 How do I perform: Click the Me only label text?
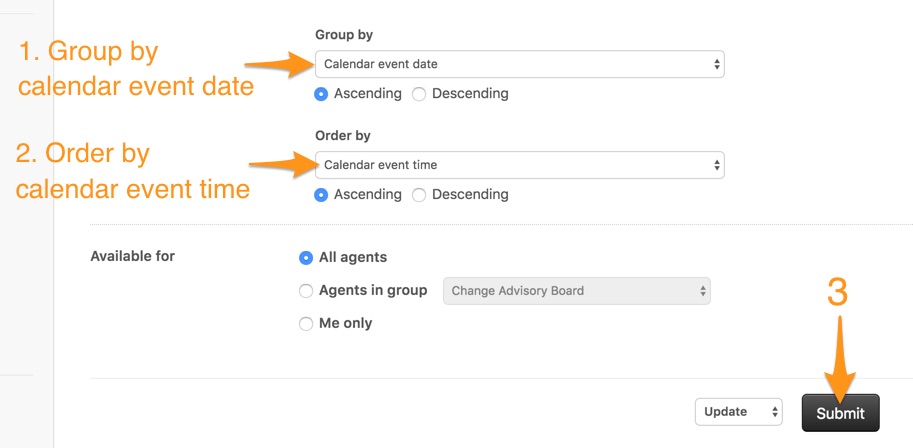(345, 324)
